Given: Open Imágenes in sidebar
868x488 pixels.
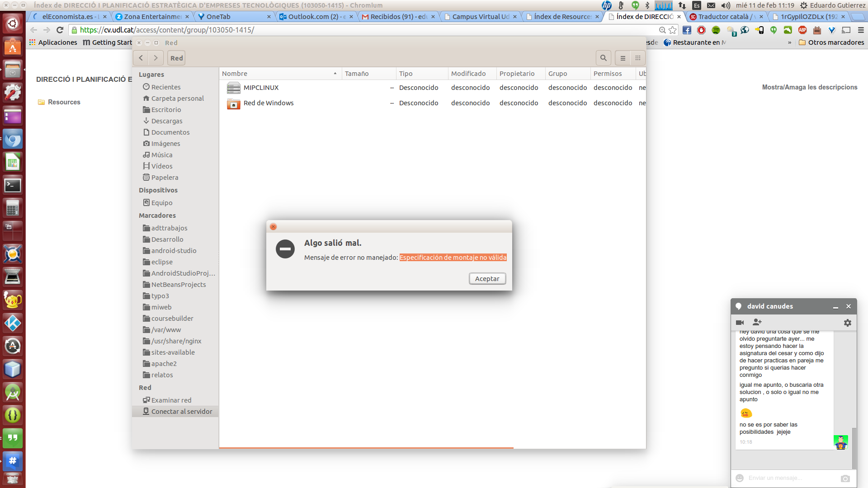Looking at the screenshot, I should (x=165, y=144).
